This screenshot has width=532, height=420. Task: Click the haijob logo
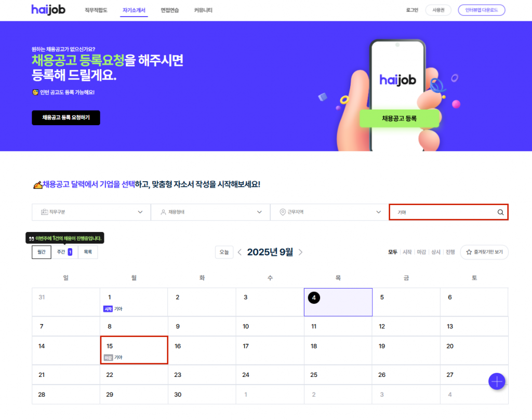click(x=48, y=10)
